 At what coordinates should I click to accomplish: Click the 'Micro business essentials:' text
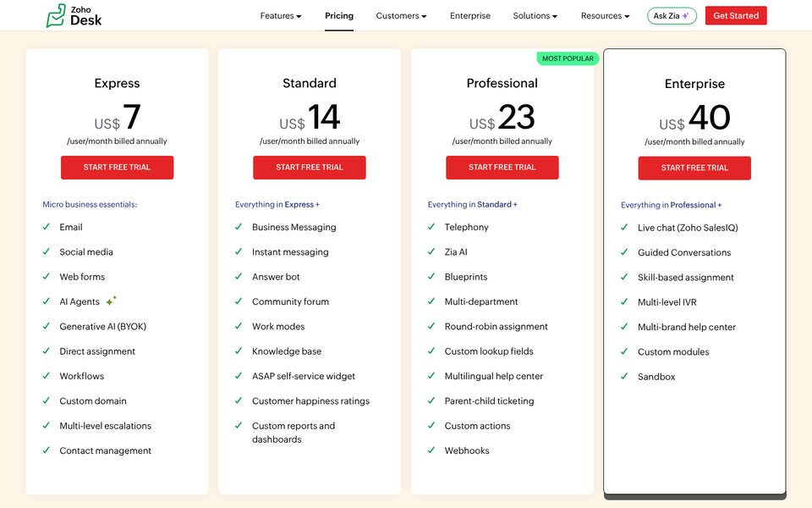click(x=90, y=204)
